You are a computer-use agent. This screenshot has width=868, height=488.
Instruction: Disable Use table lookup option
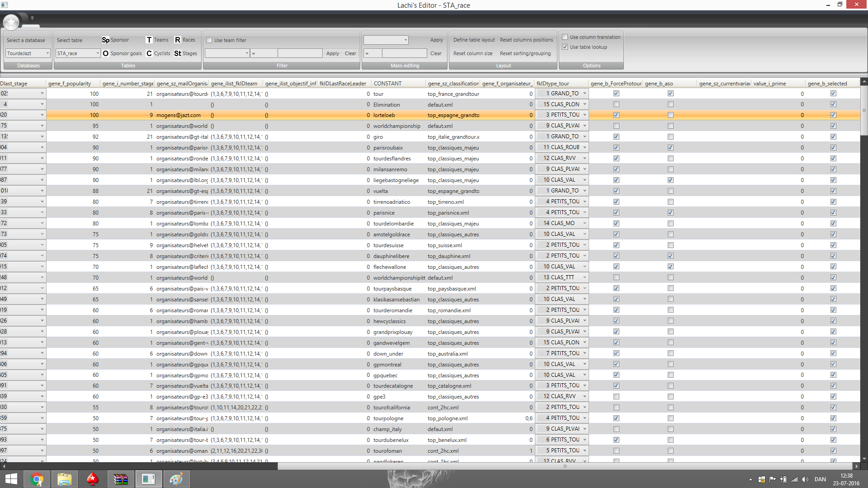click(565, 47)
